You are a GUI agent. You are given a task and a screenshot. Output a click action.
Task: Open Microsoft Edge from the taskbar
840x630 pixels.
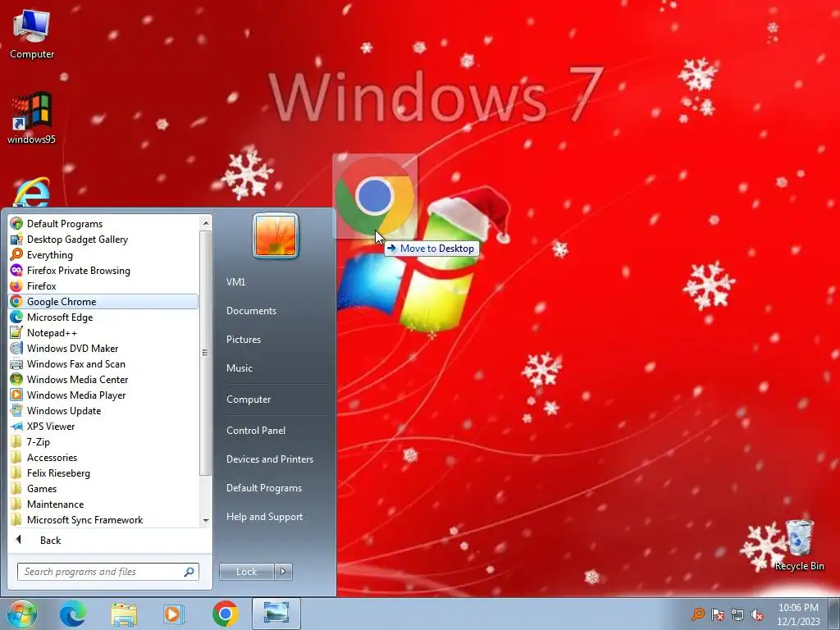(x=72, y=614)
